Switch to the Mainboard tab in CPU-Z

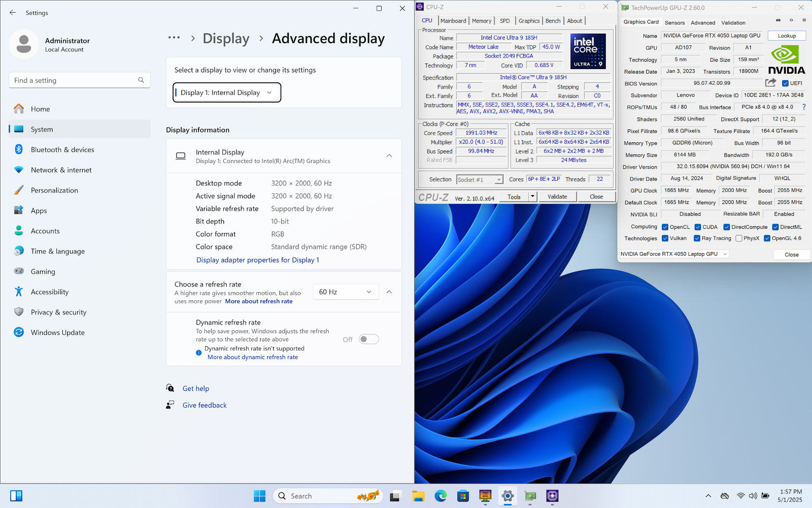tap(453, 21)
